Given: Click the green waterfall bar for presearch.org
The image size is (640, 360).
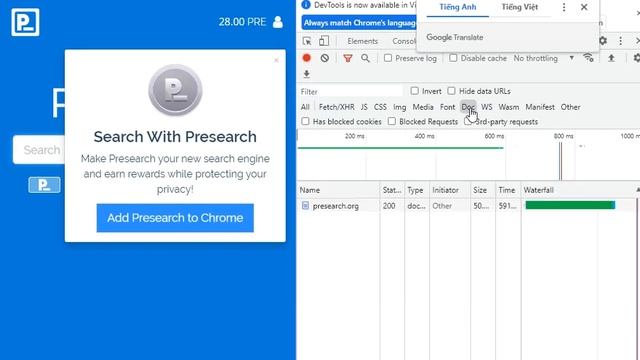Looking at the screenshot, I should click(x=570, y=205).
